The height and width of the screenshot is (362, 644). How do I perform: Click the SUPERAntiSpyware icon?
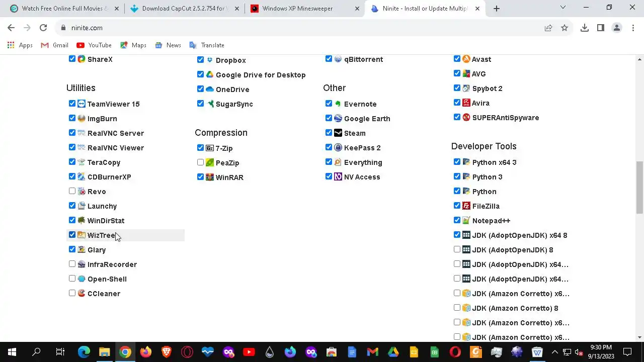pos(466,117)
